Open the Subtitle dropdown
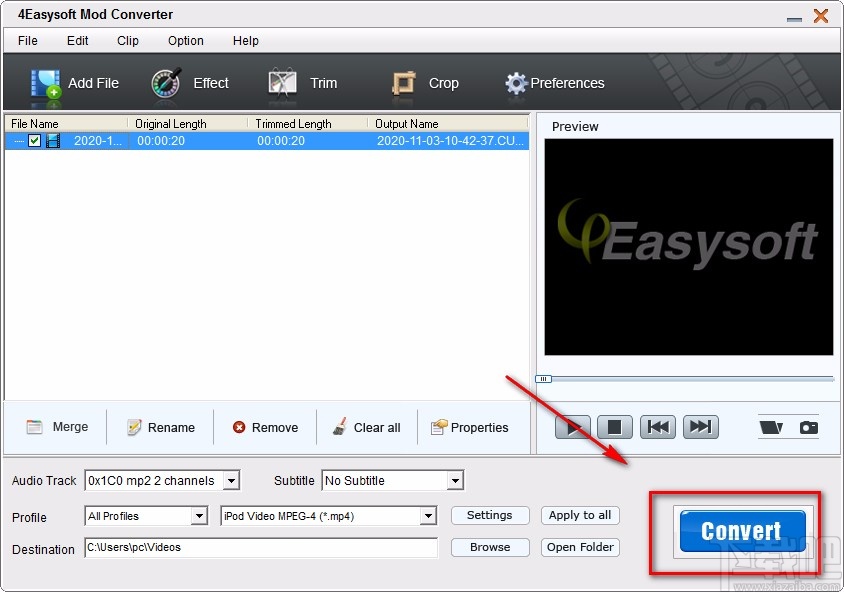Image resolution: width=844 pixels, height=592 pixels. click(458, 480)
